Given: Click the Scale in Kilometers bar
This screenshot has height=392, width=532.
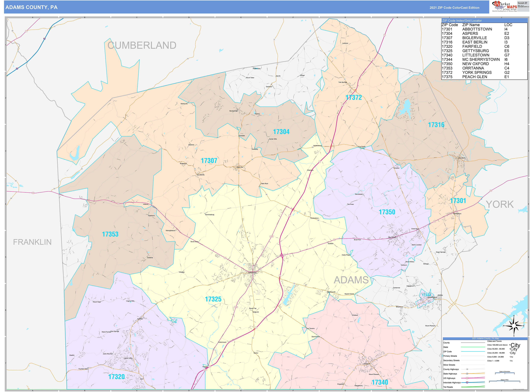Looking at the screenshot, I should click(x=505, y=373).
